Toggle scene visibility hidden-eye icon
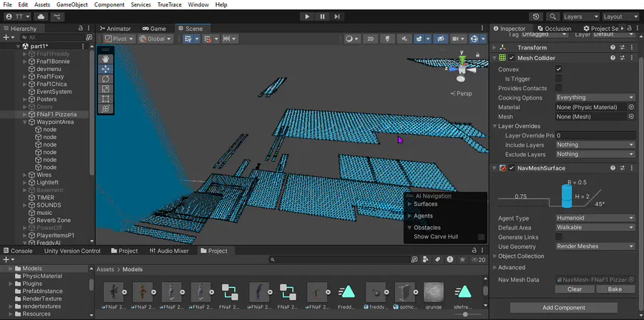This screenshot has width=644, height=320. pyautogui.click(x=441, y=39)
